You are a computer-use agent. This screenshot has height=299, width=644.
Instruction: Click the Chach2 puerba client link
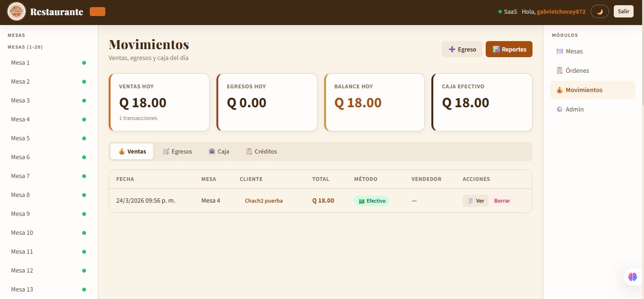click(x=264, y=201)
